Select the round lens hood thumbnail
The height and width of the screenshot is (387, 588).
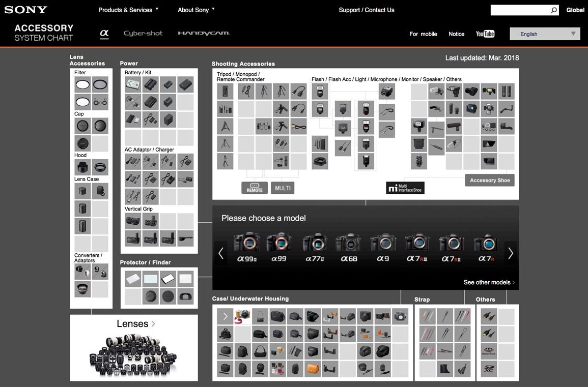point(100,167)
